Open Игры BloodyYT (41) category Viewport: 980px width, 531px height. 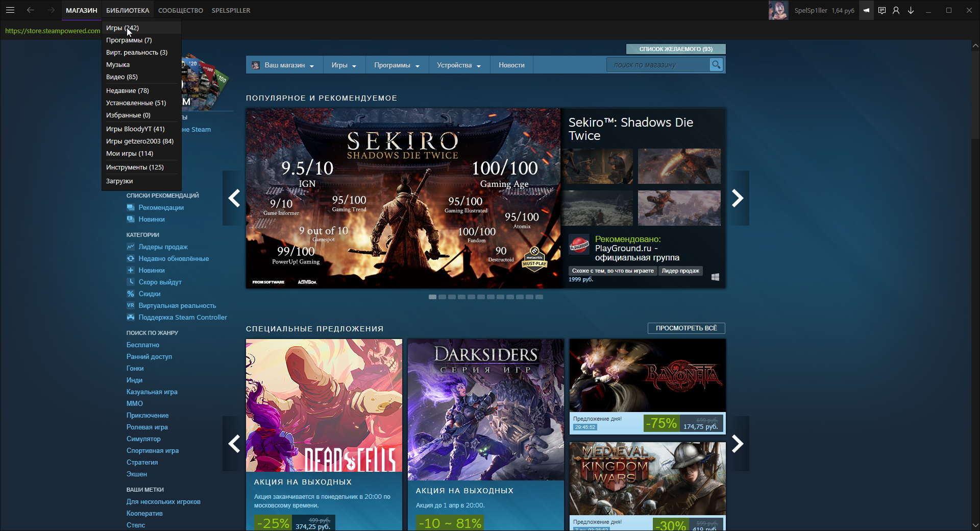141,129
